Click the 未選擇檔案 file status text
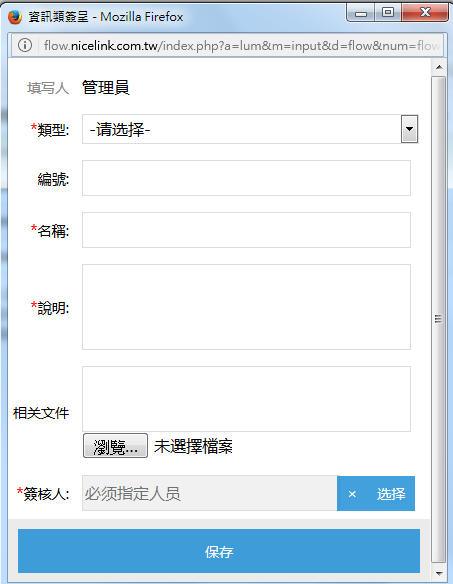This screenshot has width=453, height=584. [193, 446]
